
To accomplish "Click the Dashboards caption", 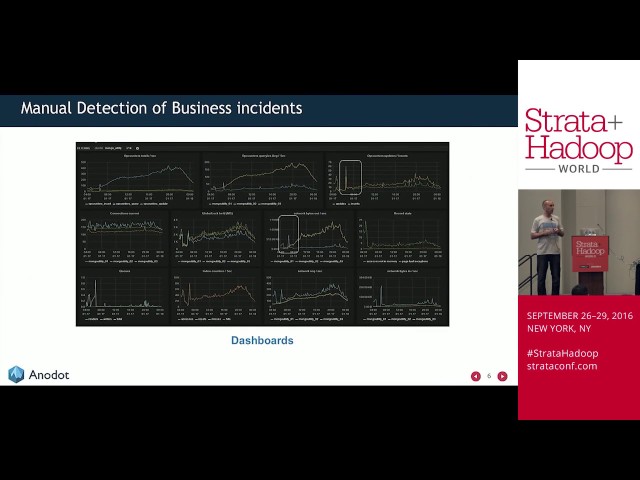I will tap(262, 340).
